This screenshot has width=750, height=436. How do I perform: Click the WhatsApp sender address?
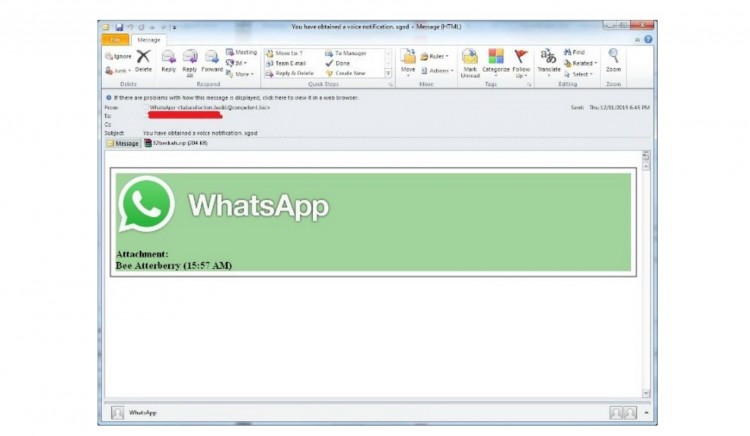(x=210, y=108)
